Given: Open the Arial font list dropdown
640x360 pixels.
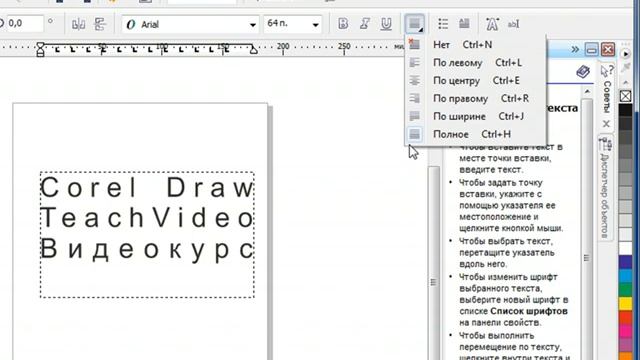Looking at the screenshot, I should point(253,25).
